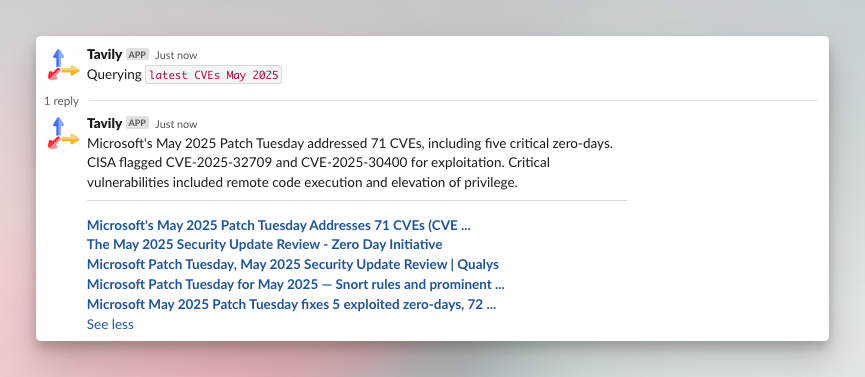Click the Tavily avatar on the reply message
Viewport: 865px width, 377px height.
coord(63,133)
